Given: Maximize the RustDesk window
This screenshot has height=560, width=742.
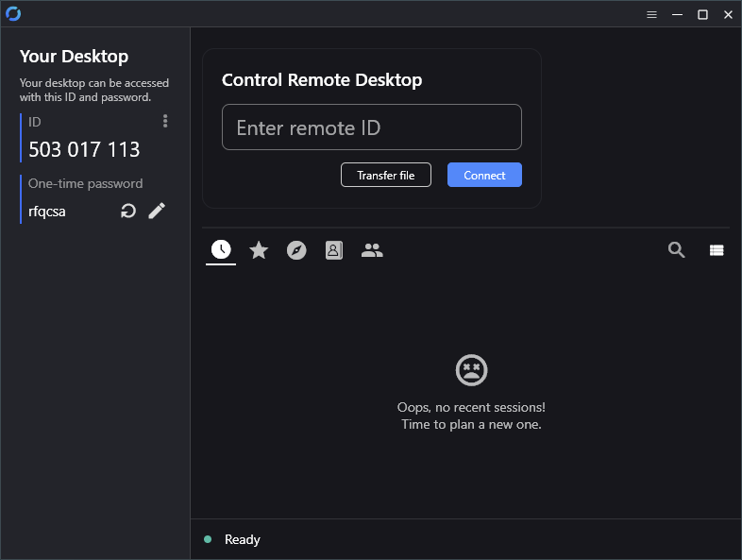Looking at the screenshot, I should pyautogui.click(x=702, y=14).
